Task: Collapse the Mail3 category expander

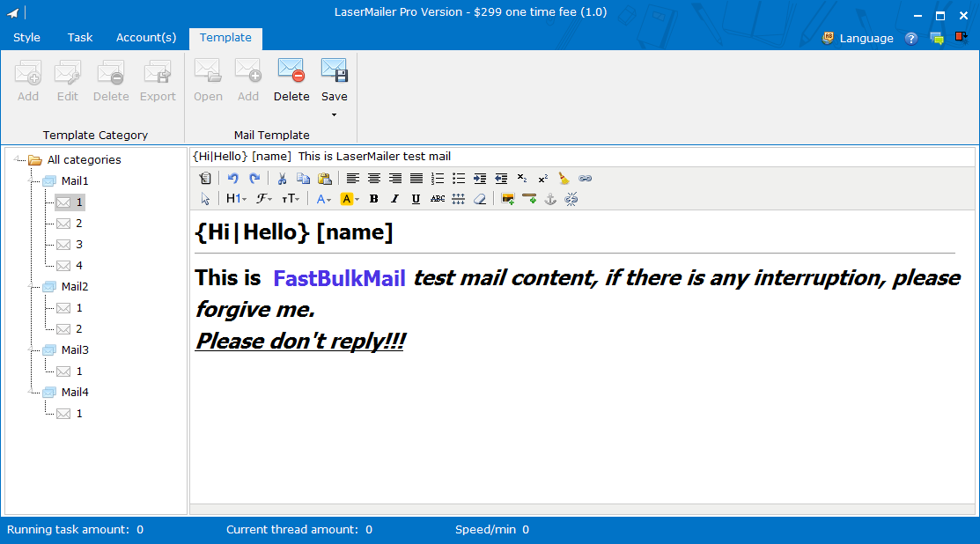Action: [31, 349]
